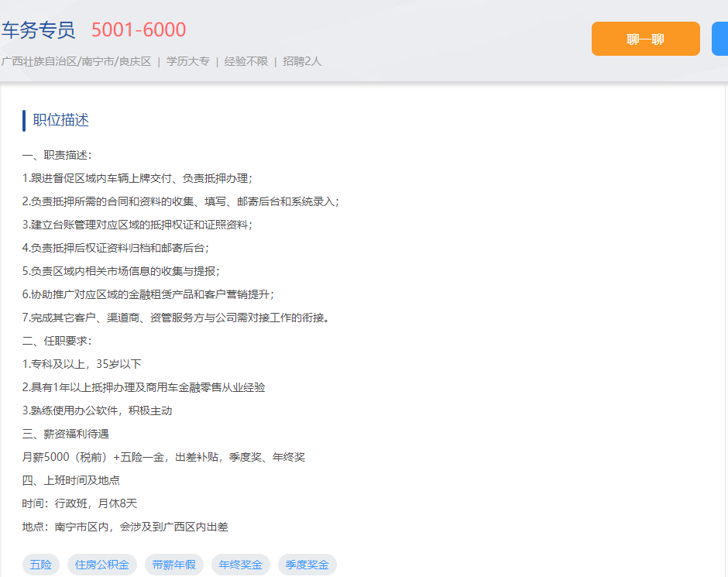Image resolution: width=728 pixels, height=577 pixels.
Task: Click the 三、薪资福利待遇 subheading
Action: click(x=66, y=434)
